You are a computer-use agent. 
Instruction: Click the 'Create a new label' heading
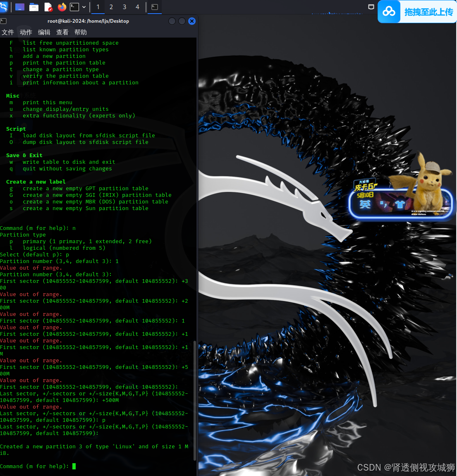point(36,182)
